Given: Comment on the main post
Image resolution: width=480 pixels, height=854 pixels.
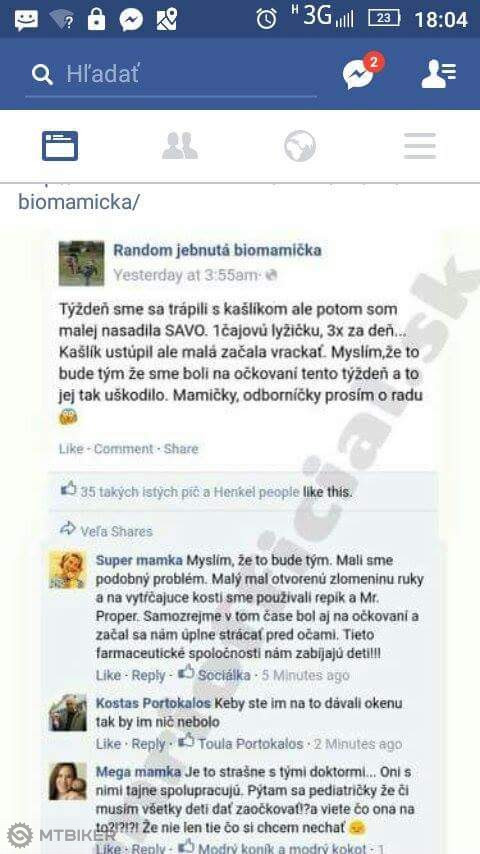Looking at the screenshot, I should coord(124,449).
